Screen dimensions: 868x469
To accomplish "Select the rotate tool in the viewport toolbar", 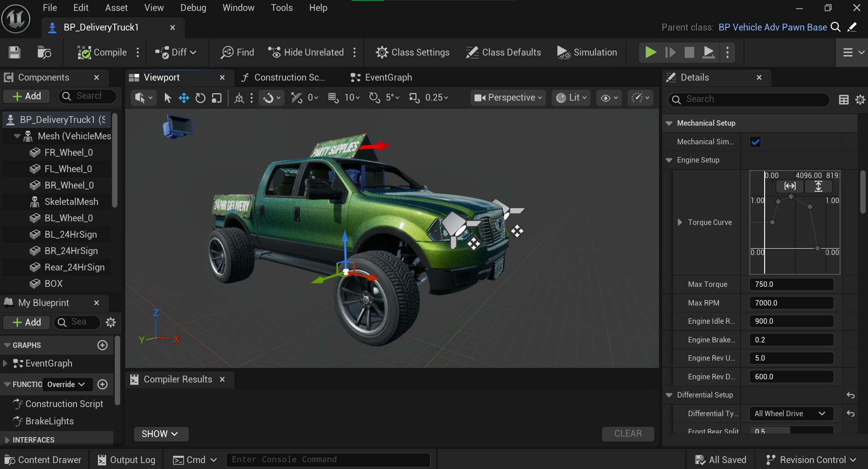I will click(x=200, y=98).
